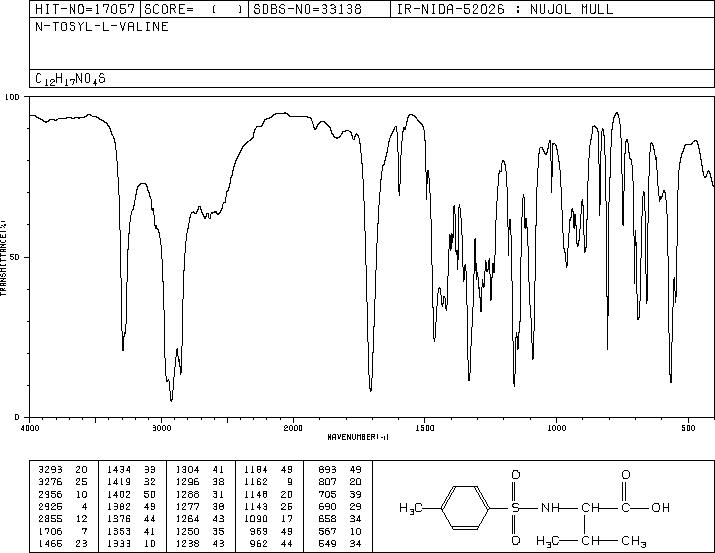Select peak value 2855 in the table
The height and width of the screenshot is (553, 715).
tap(50, 519)
